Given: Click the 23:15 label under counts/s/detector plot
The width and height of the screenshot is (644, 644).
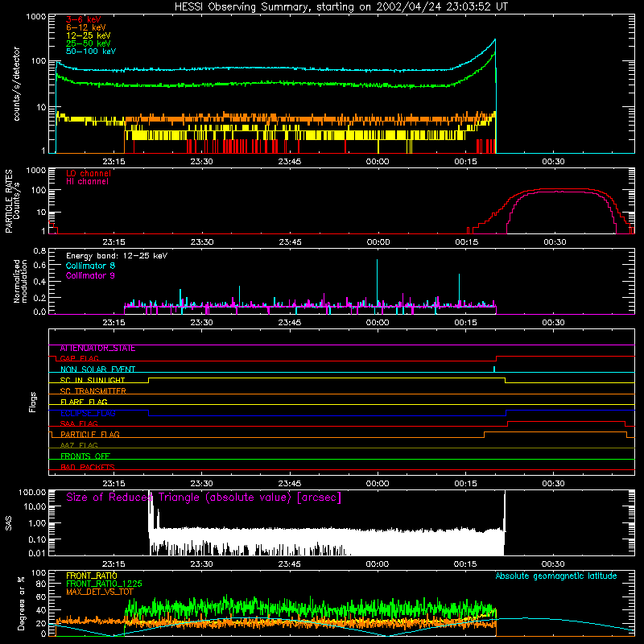Looking at the screenshot, I should [114, 162].
